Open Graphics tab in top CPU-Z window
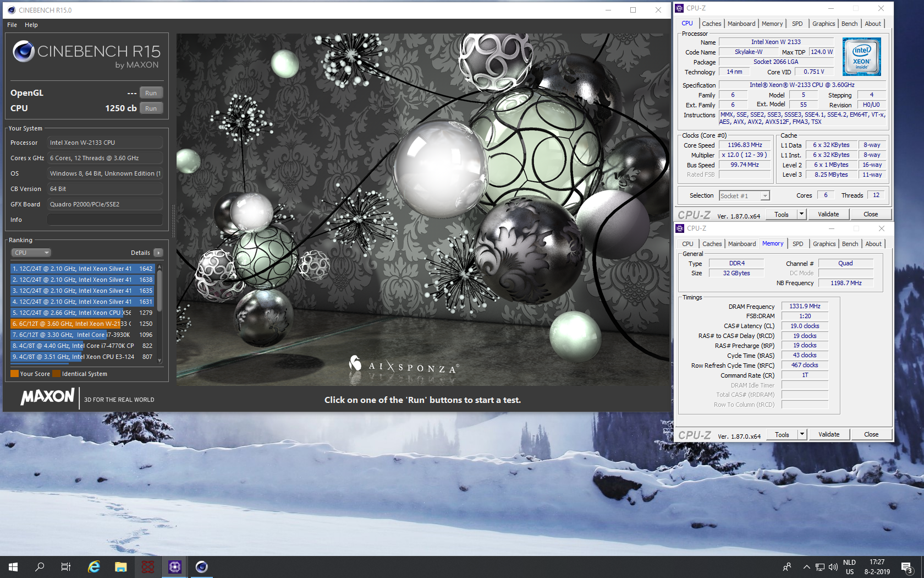 click(x=823, y=24)
